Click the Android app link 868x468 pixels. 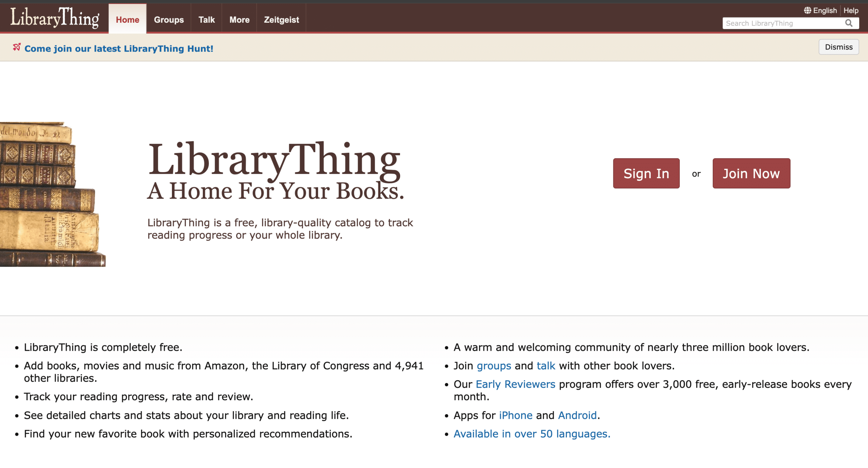(577, 415)
